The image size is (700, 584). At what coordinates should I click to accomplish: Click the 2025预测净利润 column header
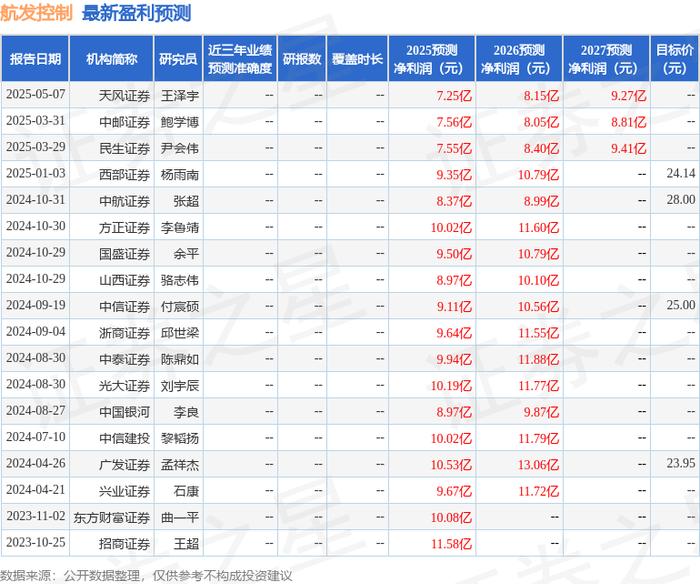[432, 58]
